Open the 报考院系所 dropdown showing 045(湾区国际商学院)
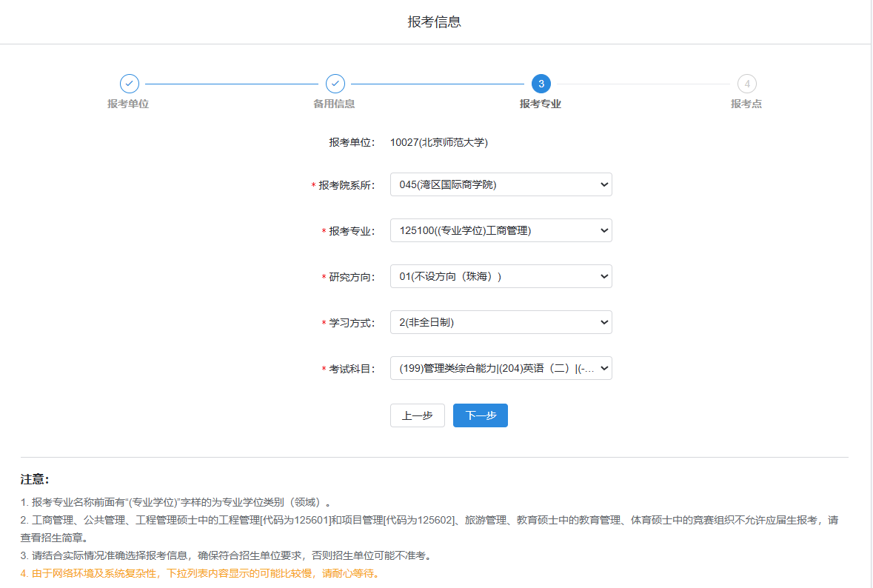The image size is (873, 588). coord(501,184)
